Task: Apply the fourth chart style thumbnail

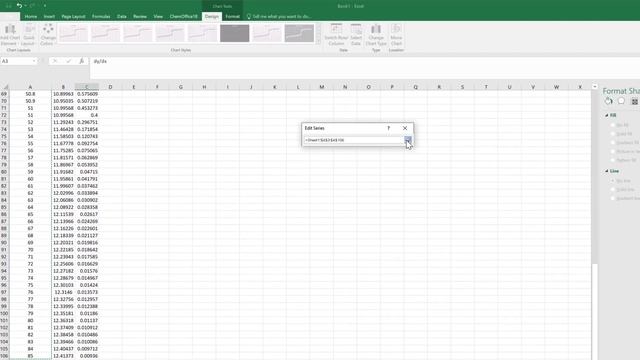Action: click(170, 33)
